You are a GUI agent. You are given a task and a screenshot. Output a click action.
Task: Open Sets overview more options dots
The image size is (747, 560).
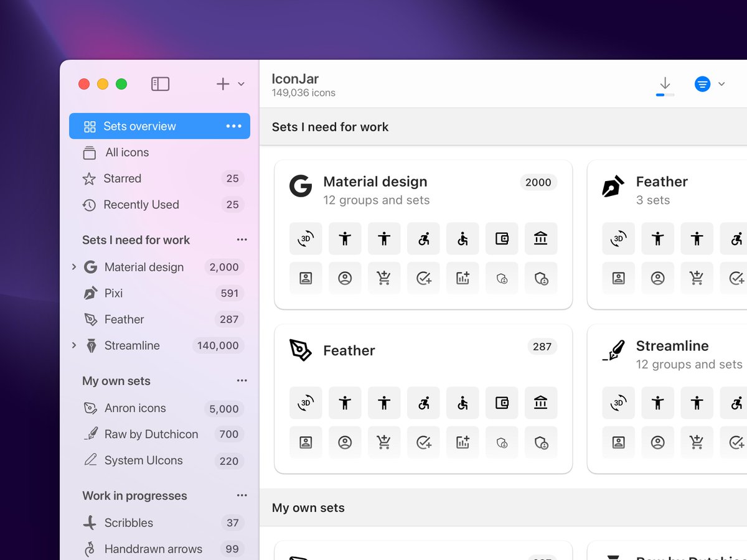coord(233,126)
